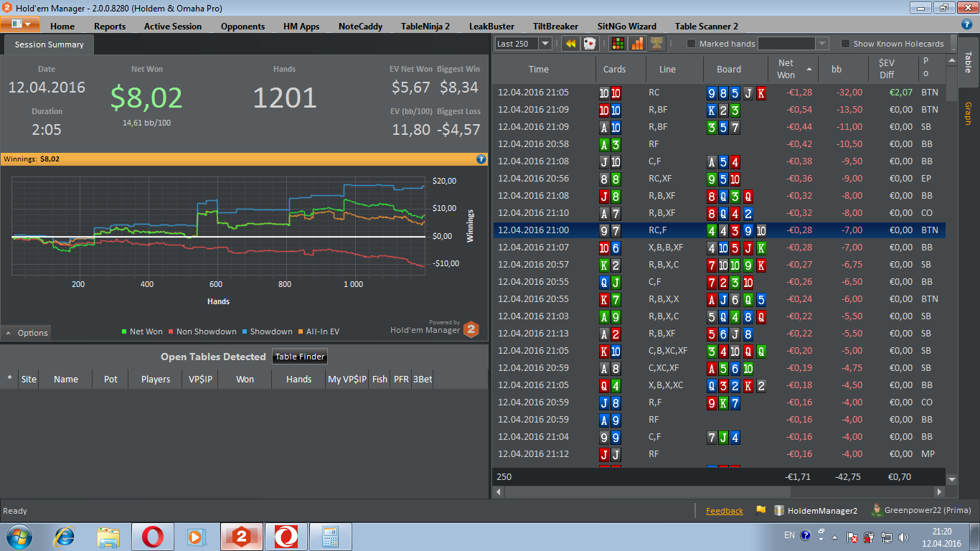Click the playing cards icon in toolbar
Image resolution: width=980 pixels, height=551 pixels.
[589, 44]
